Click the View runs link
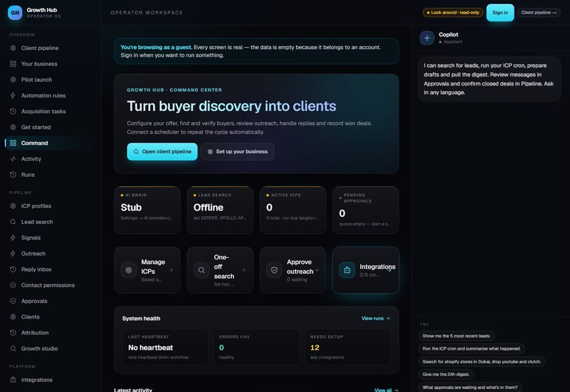Screen dimensions: 570x392 click(376, 318)
